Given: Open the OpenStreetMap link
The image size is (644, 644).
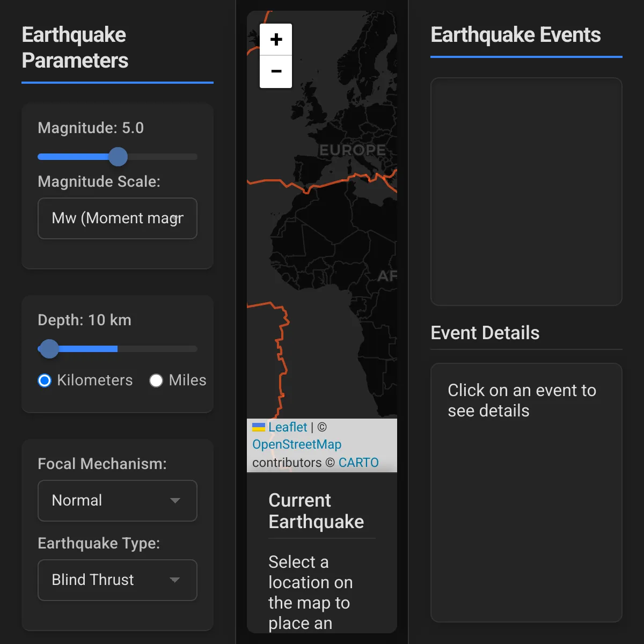Looking at the screenshot, I should 297,444.
